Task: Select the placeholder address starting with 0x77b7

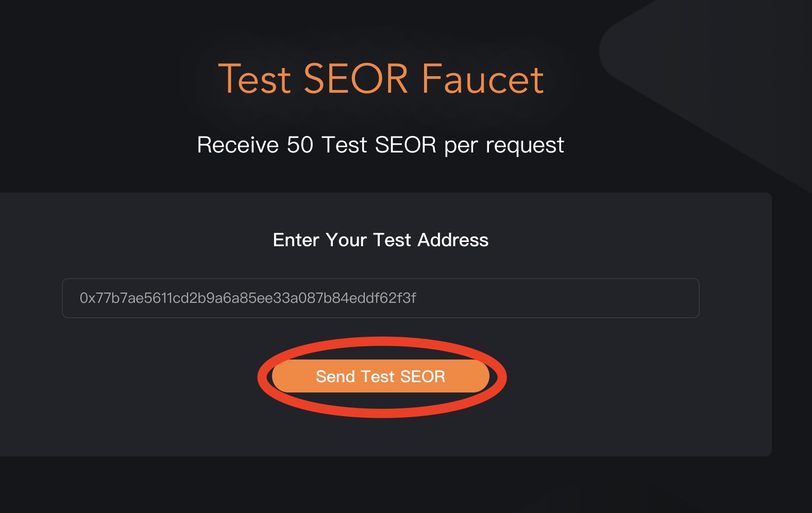Action: pos(247,298)
